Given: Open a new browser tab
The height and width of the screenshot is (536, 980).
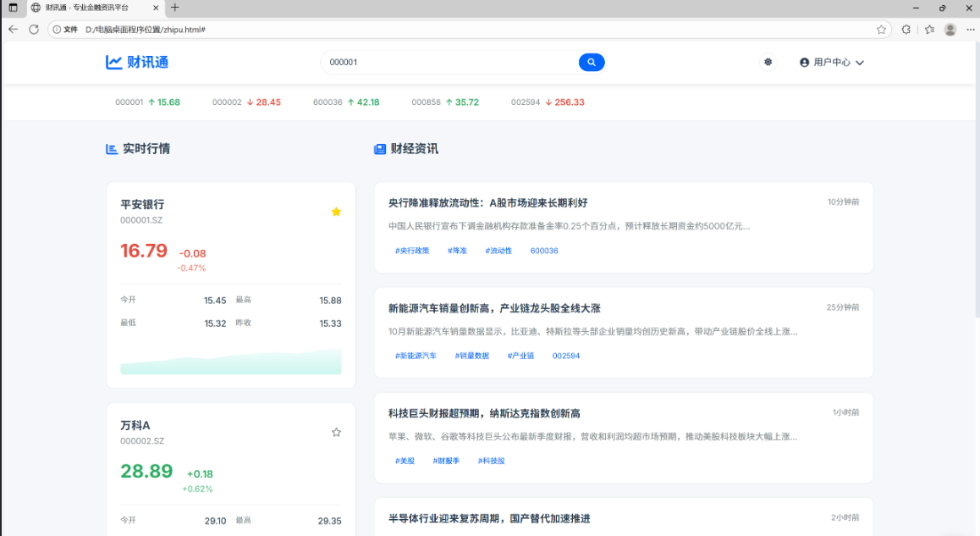Looking at the screenshot, I should click(175, 8).
